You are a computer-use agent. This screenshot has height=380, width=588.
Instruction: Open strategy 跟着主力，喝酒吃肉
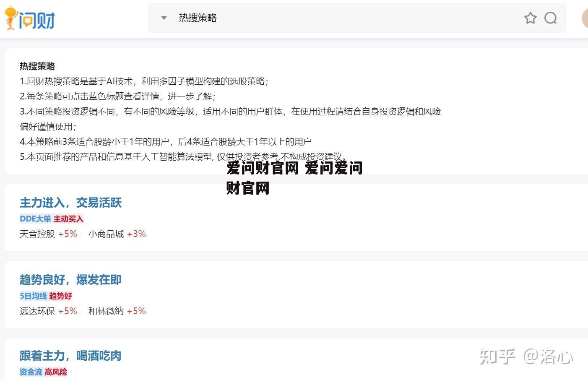(x=70, y=356)
